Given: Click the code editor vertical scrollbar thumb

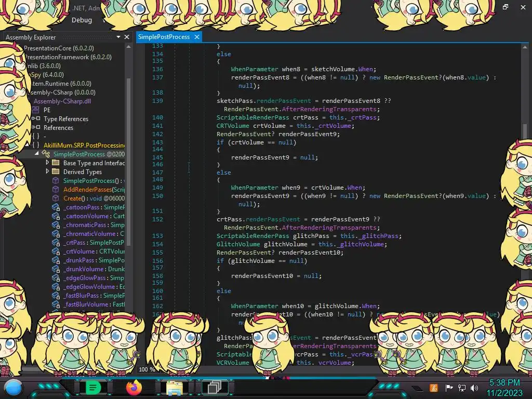Looking at the screenshot, I should pyautogui.click(x=525, y=131).
